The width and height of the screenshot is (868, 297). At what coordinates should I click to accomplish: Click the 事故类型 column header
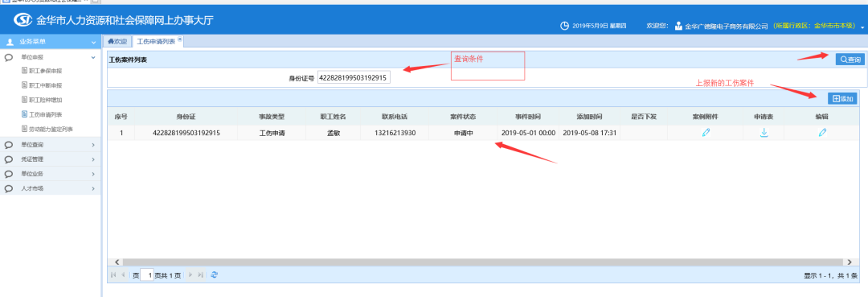272,117
